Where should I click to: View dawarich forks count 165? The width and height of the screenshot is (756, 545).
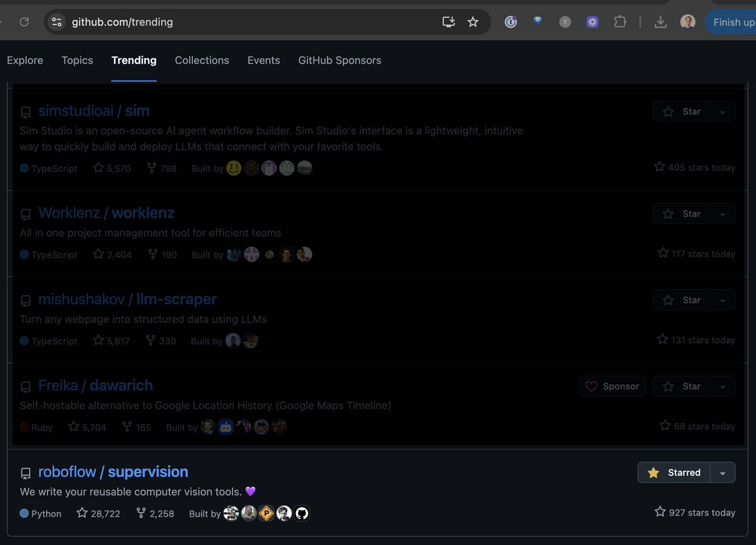pyautogui.click(x=137, y=427)
